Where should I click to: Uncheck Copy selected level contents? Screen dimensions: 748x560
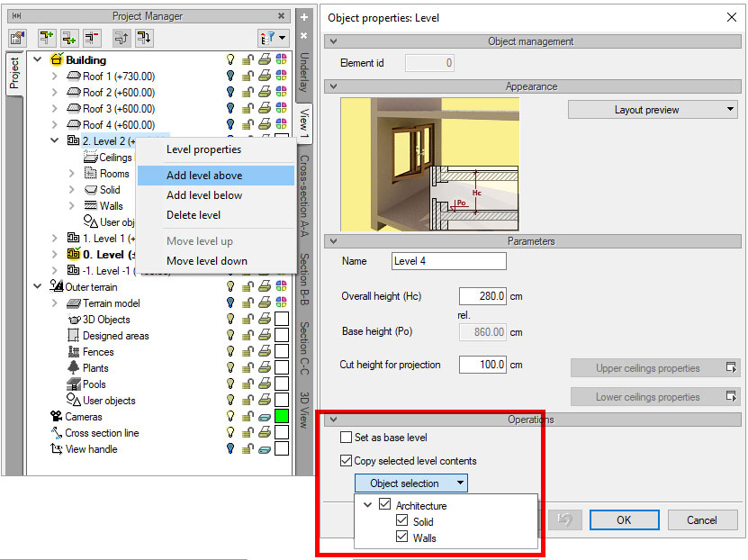tap(346, 461)
